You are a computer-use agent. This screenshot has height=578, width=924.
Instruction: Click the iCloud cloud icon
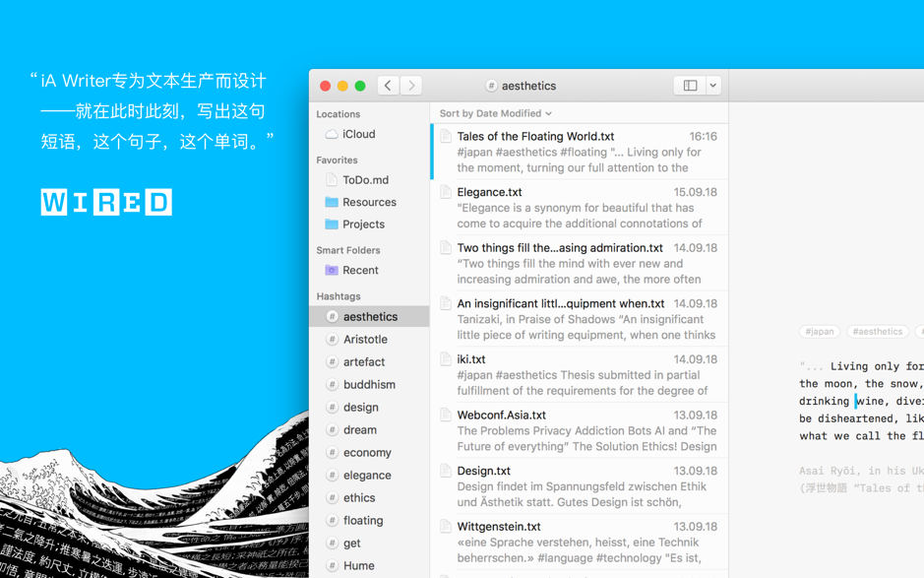click(332, 134)
